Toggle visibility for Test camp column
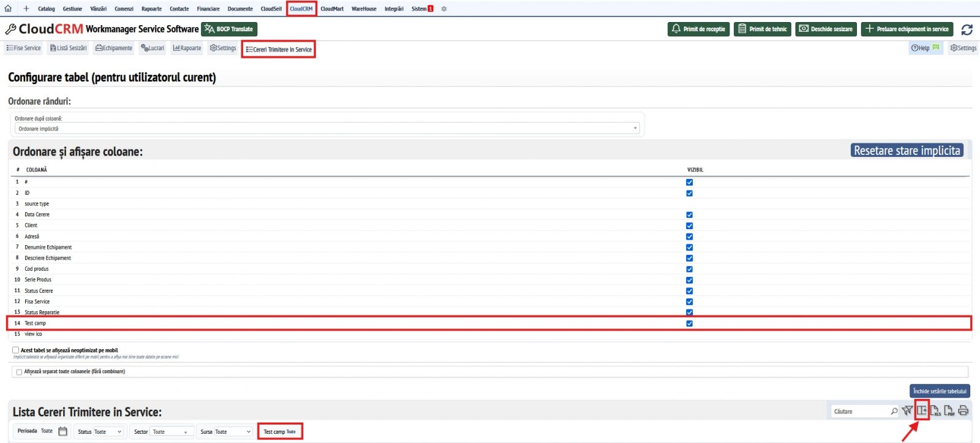Viewport: 980px width, 443px height. [690, 324]
